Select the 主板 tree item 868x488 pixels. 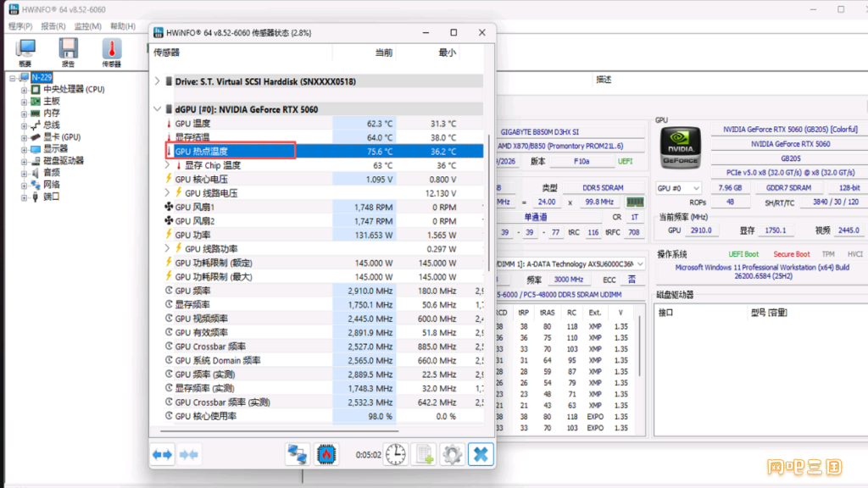tap(52, 102)
